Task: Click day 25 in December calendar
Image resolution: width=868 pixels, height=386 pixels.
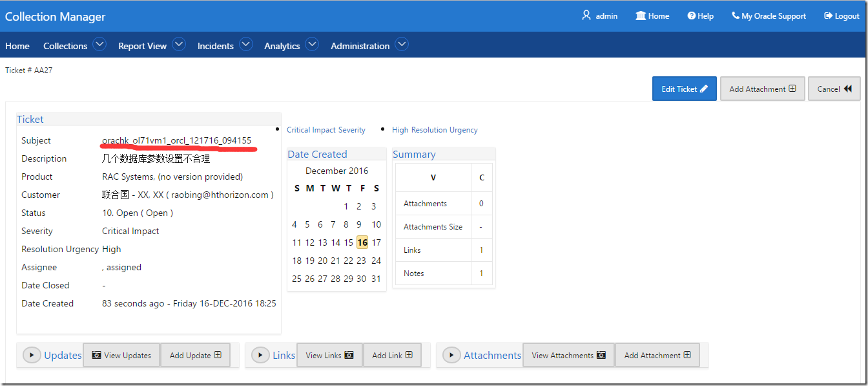Action: click(x=296, y=279)
